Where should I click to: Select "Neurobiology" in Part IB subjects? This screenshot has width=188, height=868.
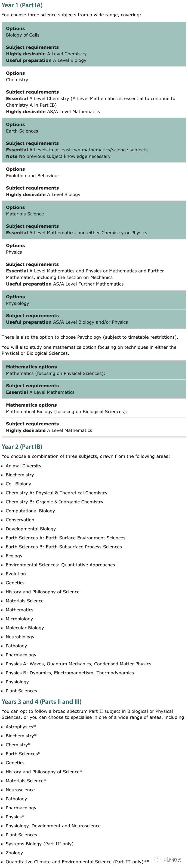tap(20, 637)
